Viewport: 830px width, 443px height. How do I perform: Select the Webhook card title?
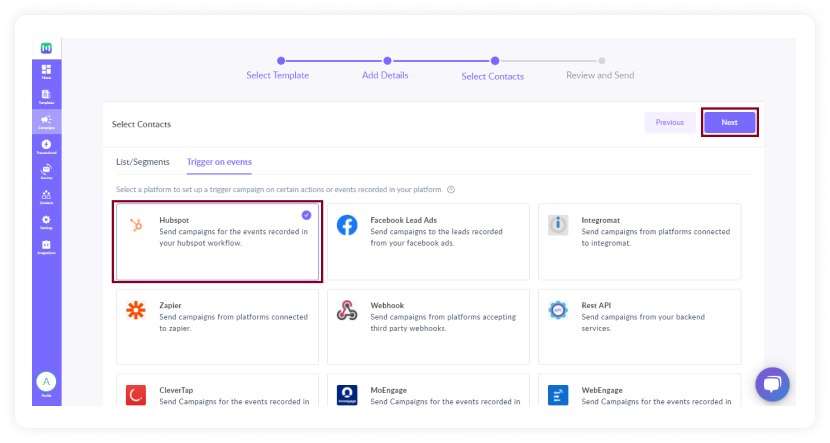(387, 305)
